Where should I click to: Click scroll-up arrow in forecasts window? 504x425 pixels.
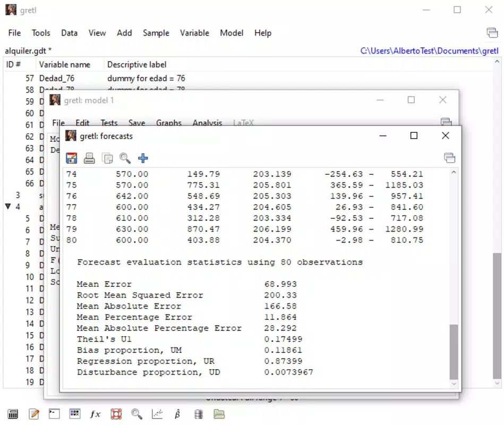[454, 172]
